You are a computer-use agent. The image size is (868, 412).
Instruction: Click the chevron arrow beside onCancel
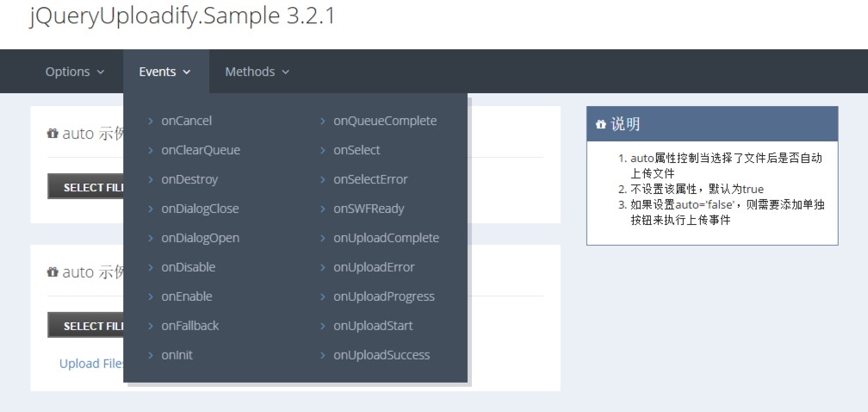(x=151, y=121)
